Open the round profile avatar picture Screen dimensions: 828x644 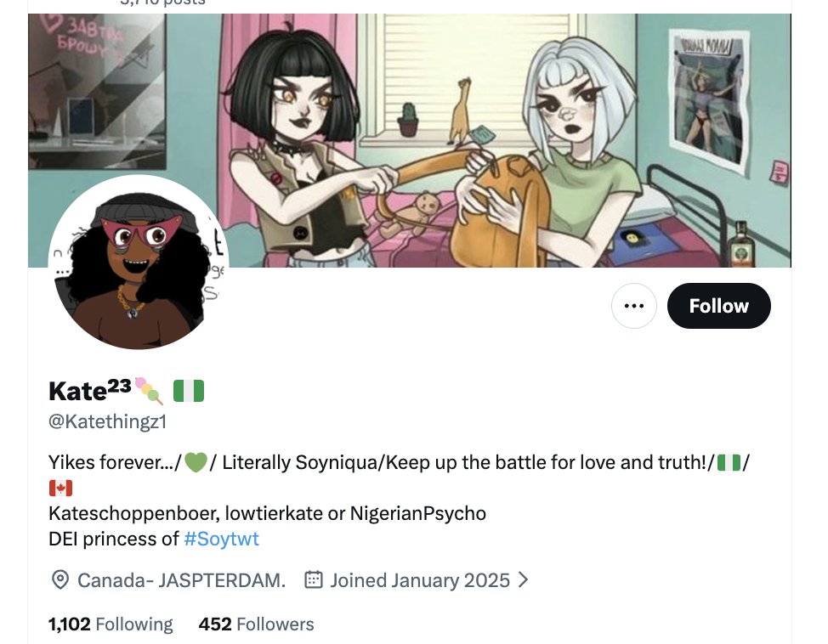pyautogui.click(x=138, y=263)
